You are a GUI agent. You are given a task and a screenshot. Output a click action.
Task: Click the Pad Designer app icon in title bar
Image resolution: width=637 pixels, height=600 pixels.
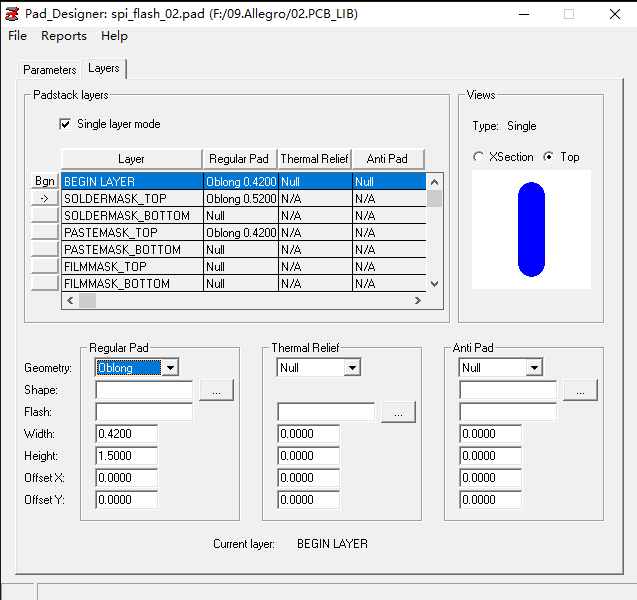12,14
